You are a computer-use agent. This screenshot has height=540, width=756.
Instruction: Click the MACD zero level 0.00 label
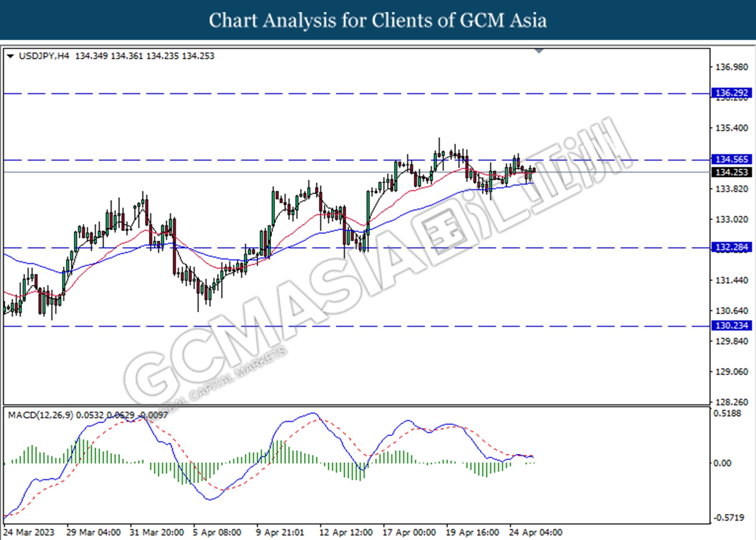(x=722, y=463)
